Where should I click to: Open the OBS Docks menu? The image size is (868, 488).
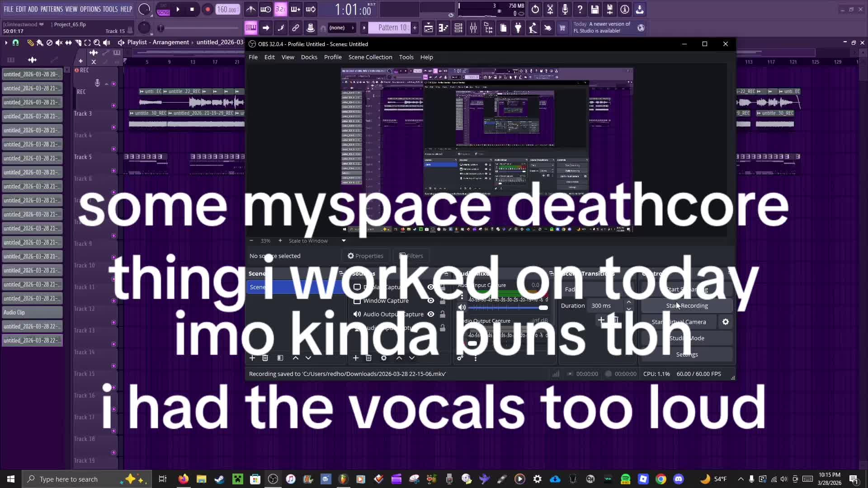(309, 57)
